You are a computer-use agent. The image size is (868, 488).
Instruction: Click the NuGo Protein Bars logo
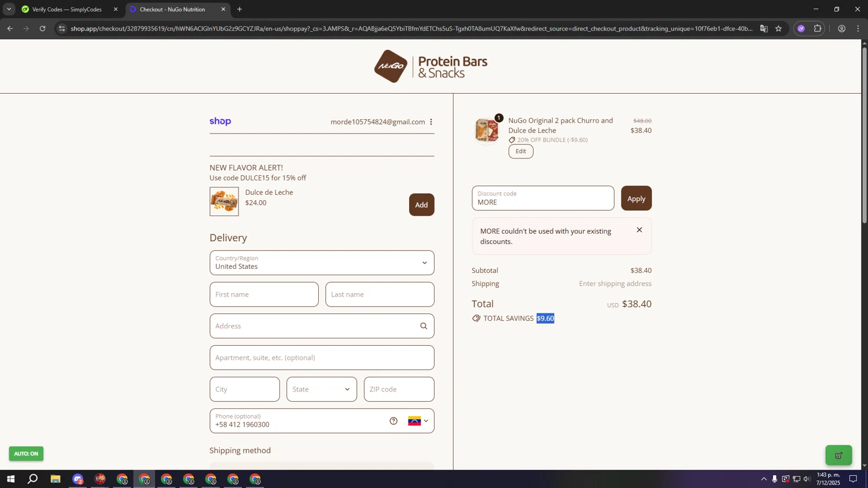(431, 66)
